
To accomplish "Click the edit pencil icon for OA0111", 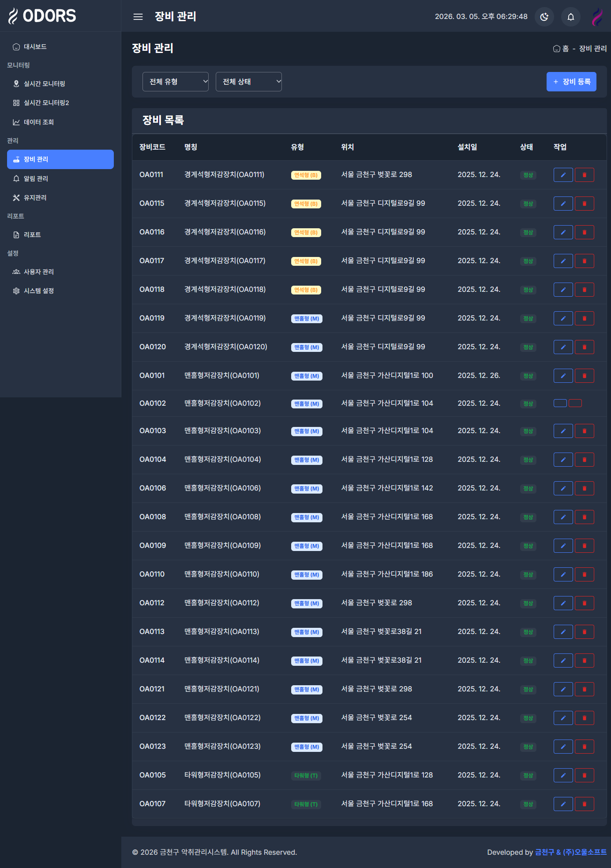I will 563,175.
